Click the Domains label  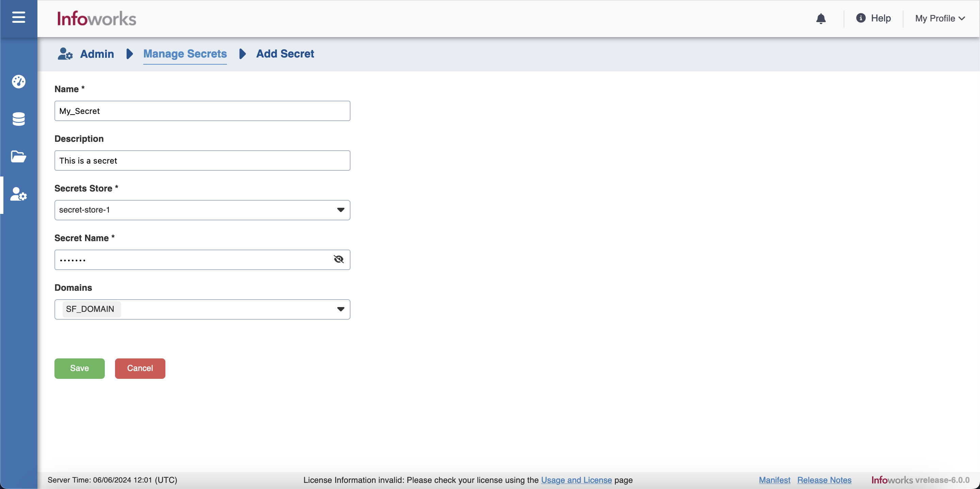[x=73, y=287]
